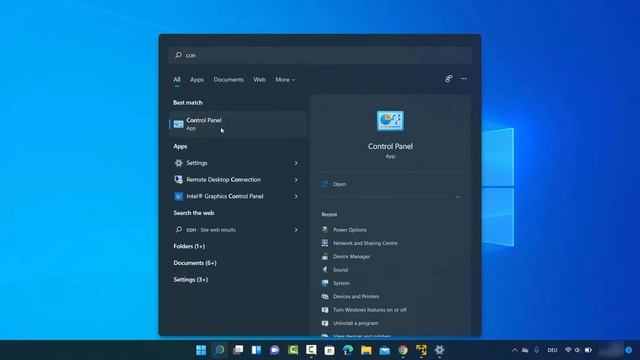Open Widgets from taskbar
This screenshot has width=640, height=360.
[x=256, y=350]
